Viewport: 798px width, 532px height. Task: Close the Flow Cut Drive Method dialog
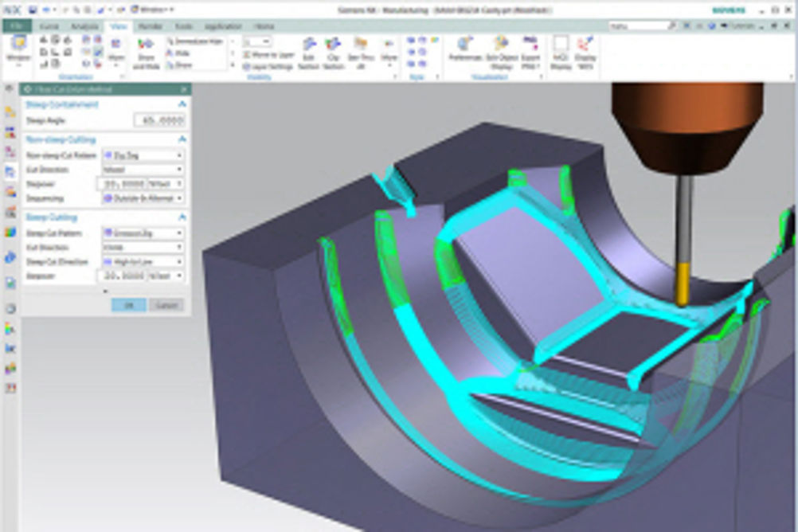184,89
